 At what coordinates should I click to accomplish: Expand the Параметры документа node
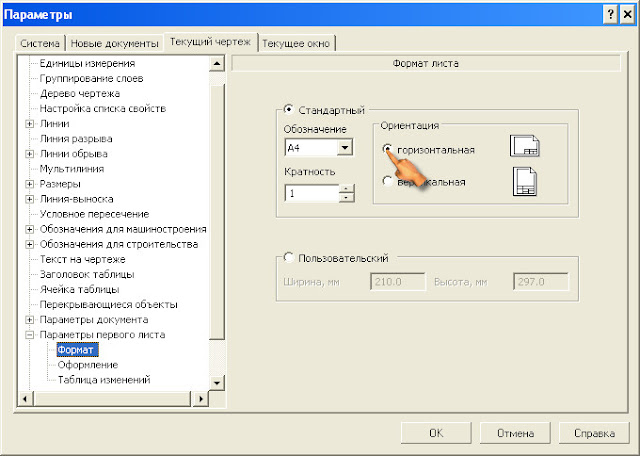tap(29, 320)
